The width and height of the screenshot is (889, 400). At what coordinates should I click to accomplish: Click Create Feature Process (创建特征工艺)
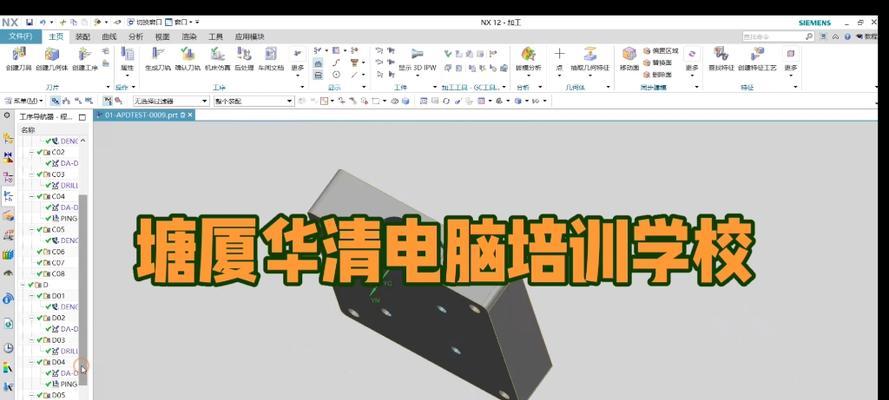[x=757, y=59]
